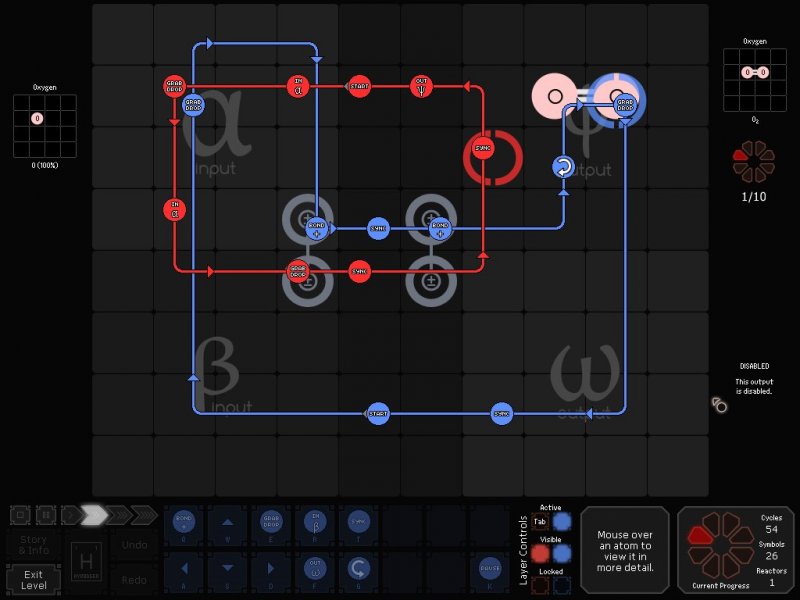This screenshot has width=800, height=600.
Task: Select the blue START symbol on the bottom path
Action: click(378, 413)
